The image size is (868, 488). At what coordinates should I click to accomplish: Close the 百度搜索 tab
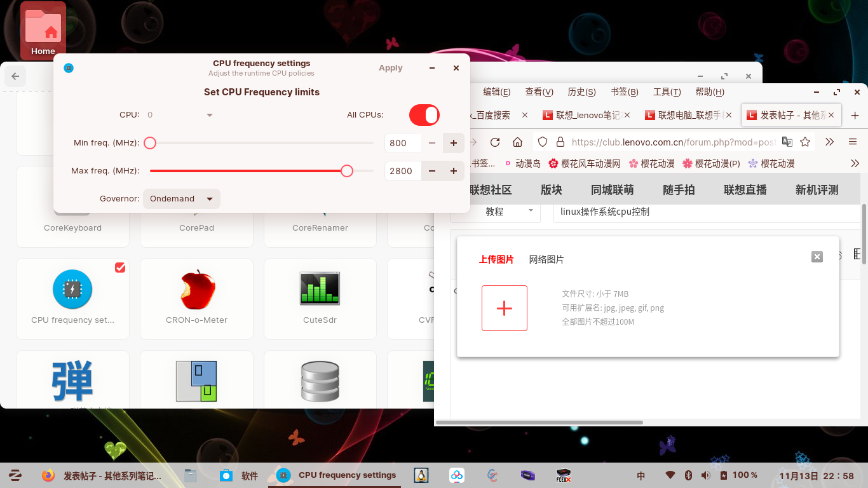point(525,116)
